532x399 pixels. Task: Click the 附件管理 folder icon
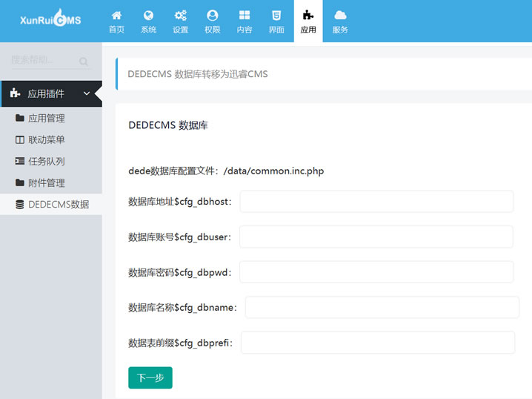[x=20, y=182]
